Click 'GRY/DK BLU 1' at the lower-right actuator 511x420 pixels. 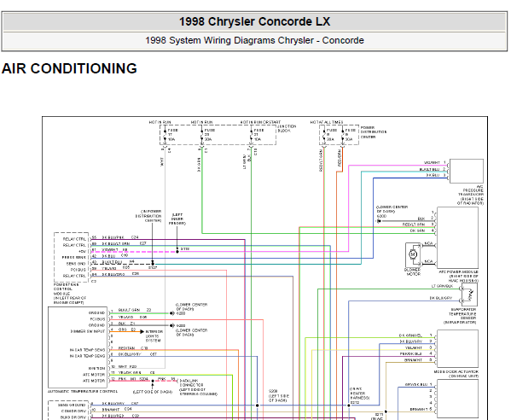tap(419, 385)
